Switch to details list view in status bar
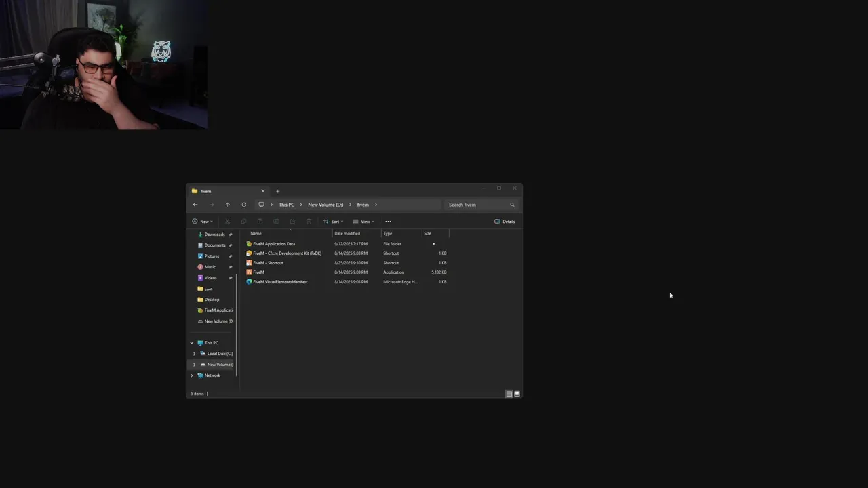Image resolution: width=868 pixels, height=488 pixels. pyautogui.click(x=509, y=394)
